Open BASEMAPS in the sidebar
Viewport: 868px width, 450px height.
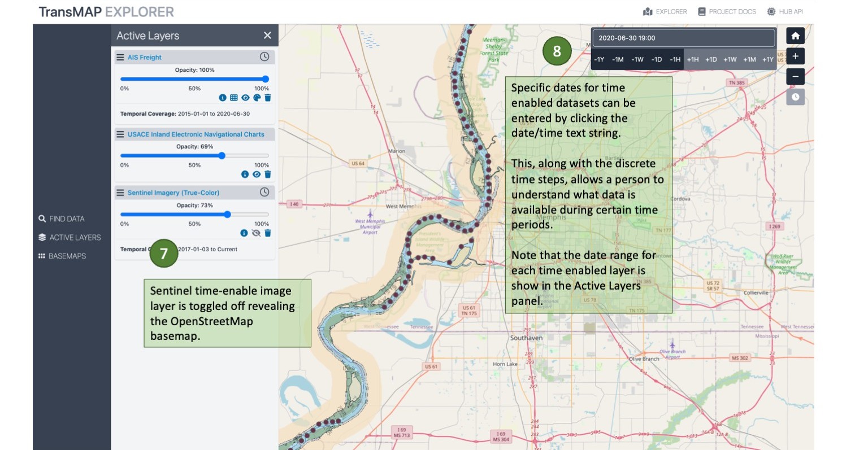click(62, 256)
